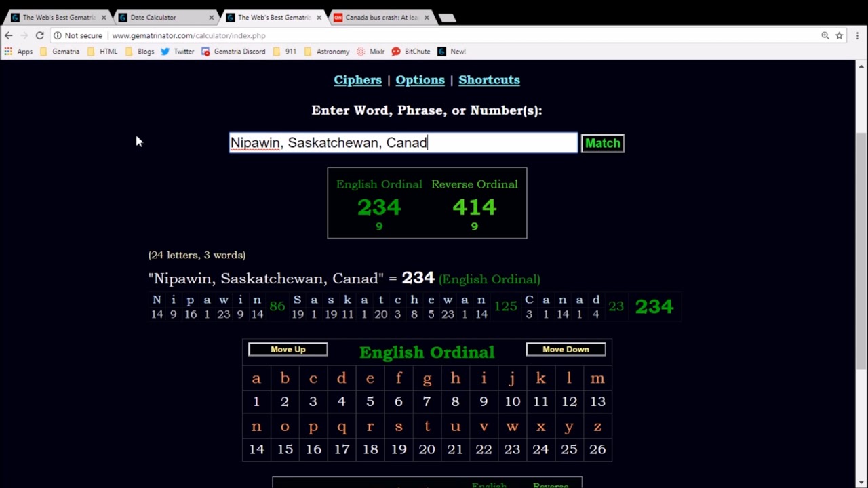Open the Astronomy bookmarks folder
This screenshot has width=868, height=488.
point(327,52)
